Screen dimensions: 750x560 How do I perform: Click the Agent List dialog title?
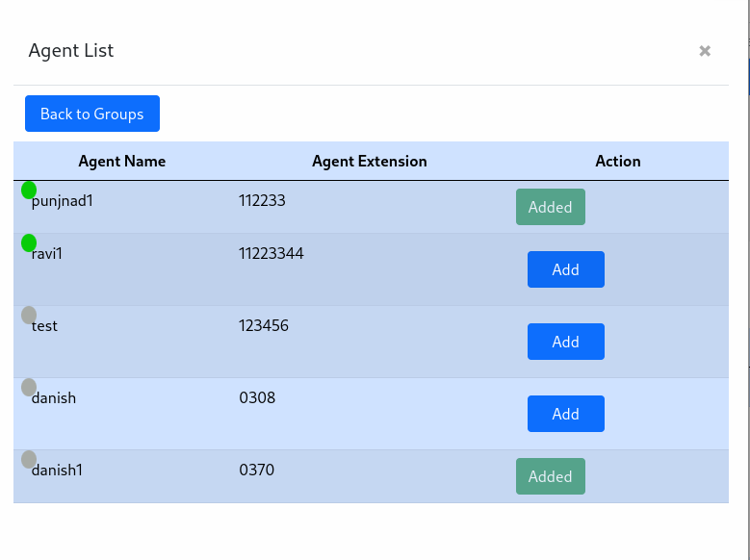coord(71,51)
